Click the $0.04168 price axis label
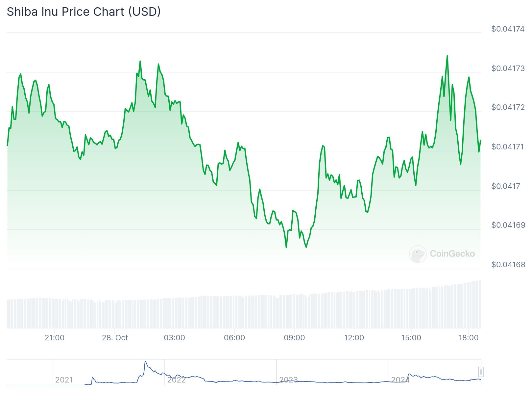 click(508, 265)
